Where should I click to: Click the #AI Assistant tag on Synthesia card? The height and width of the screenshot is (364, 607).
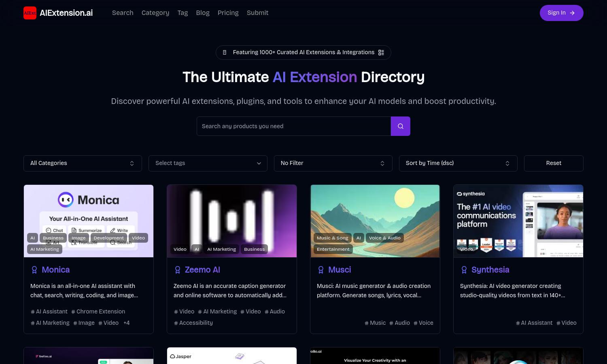pyautogui.click(x=534, y=323)
